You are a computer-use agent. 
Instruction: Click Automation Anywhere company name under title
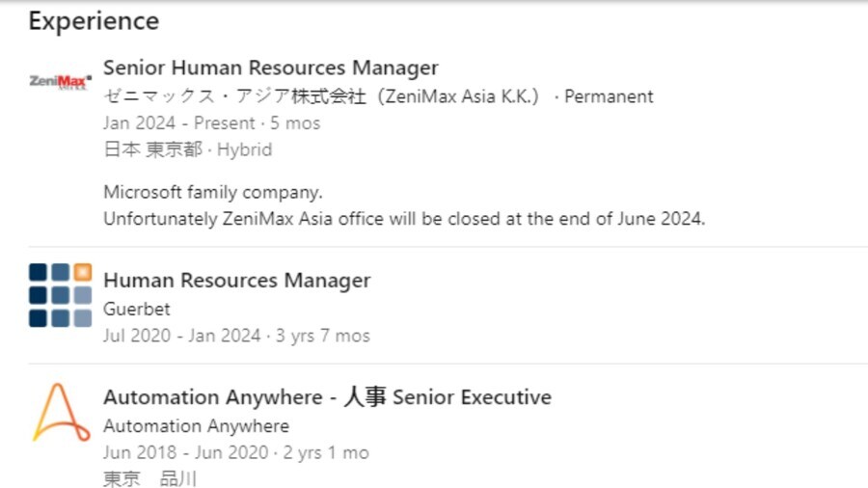[x=196, y=426]
